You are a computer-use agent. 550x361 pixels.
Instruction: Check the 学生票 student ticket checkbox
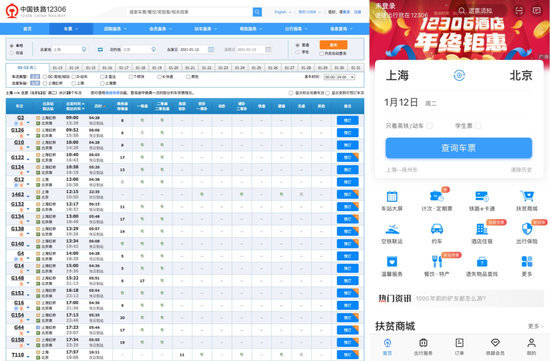coord(478,126)
